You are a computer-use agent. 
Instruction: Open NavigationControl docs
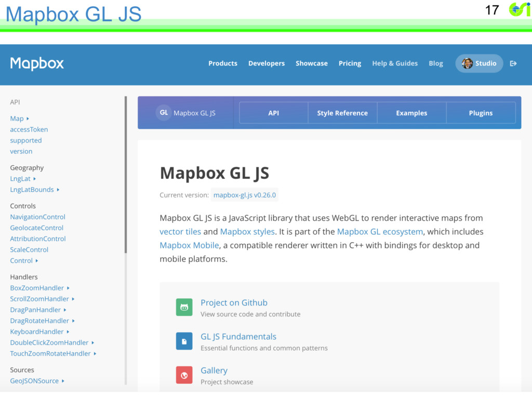click(x=37, y=217)
